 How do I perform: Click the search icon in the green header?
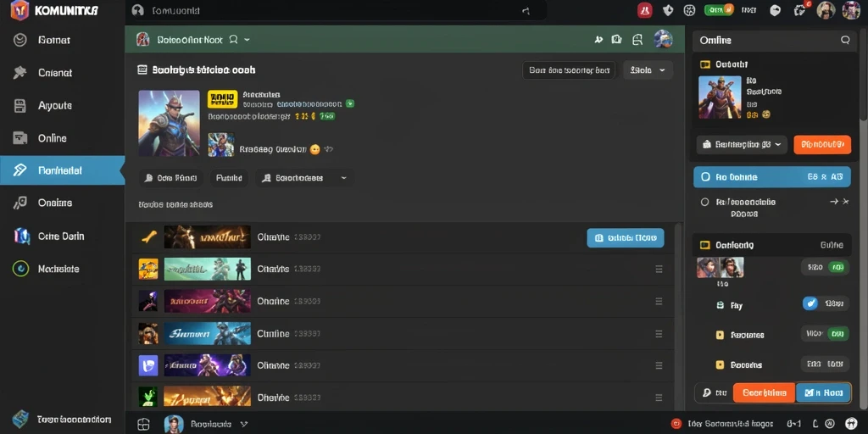(233, 39)
